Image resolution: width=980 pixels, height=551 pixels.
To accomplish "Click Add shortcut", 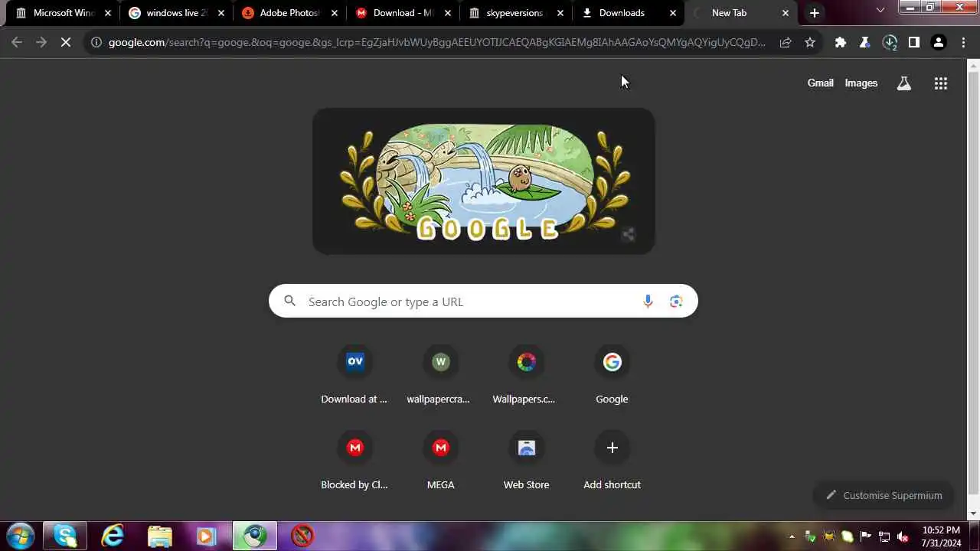I will pyautogui.click(x=612, y=461).
